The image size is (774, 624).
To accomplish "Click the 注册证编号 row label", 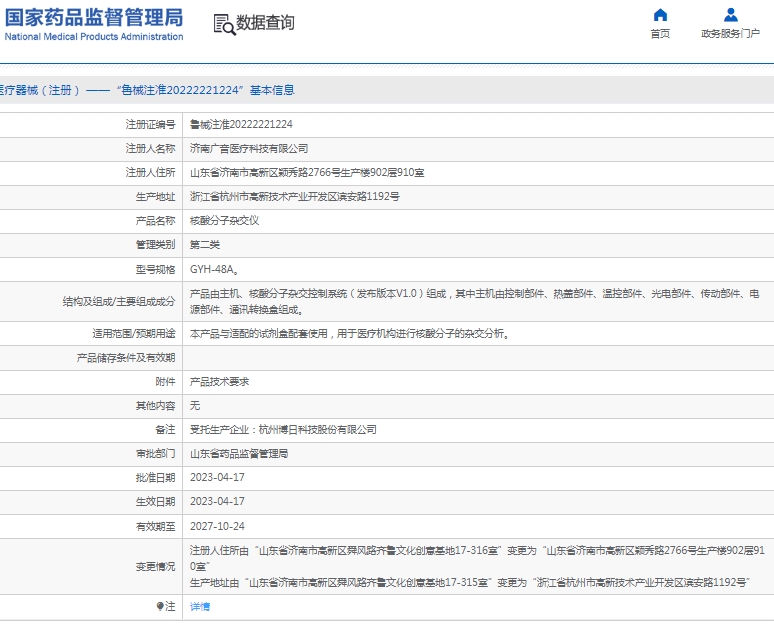I will click(151, 124).
